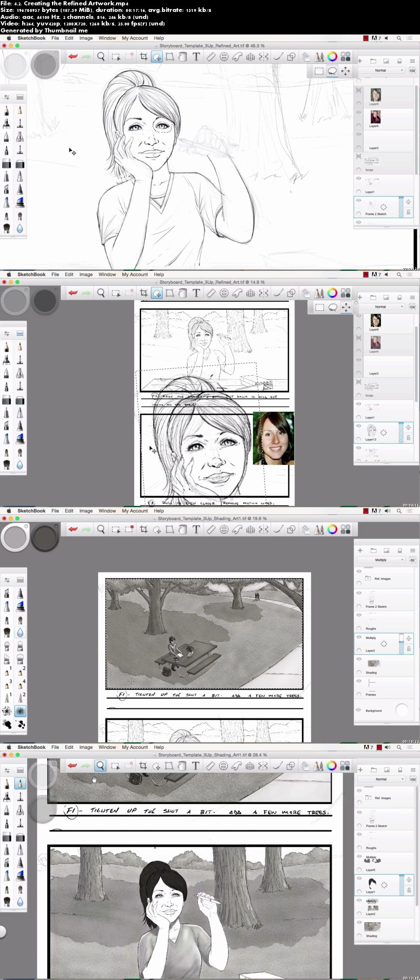This screenshot has height=980, width=420.
Task: Toggle Background layer visibility in the 19.8 % window
Action: coord(359,710)
